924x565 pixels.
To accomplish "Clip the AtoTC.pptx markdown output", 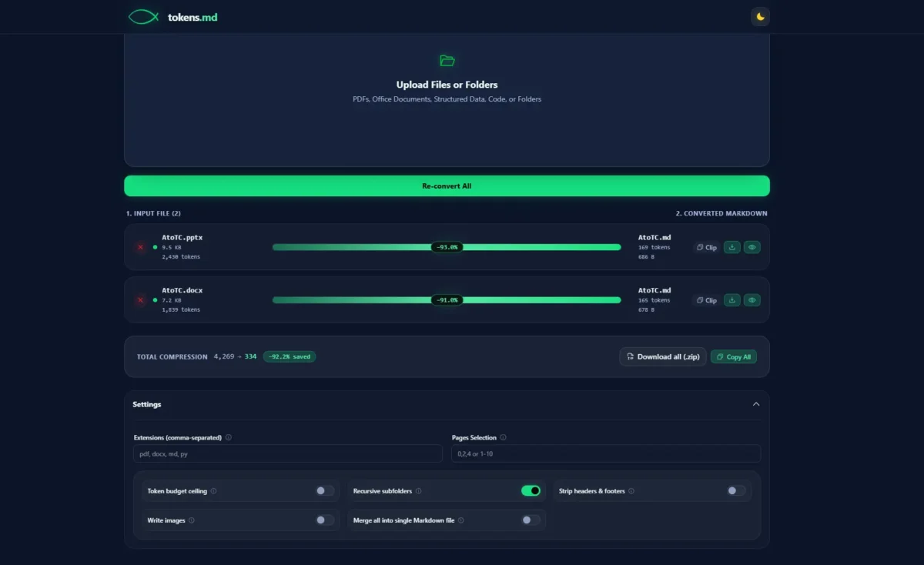I will click(706, 247).
